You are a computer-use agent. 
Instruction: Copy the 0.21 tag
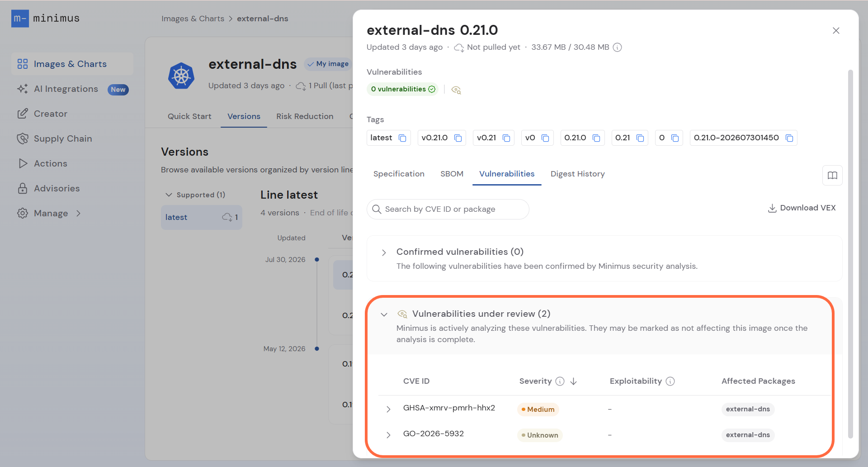[x=640, y=138]
